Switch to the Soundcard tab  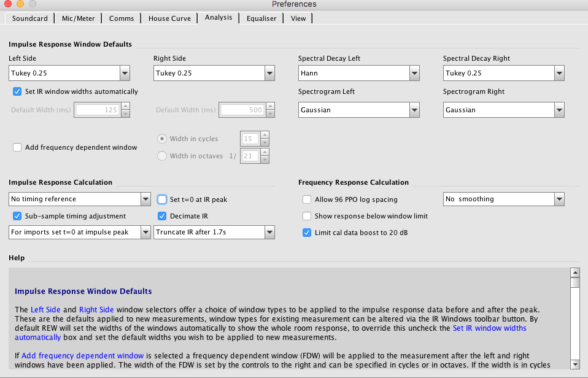[29, 18]
